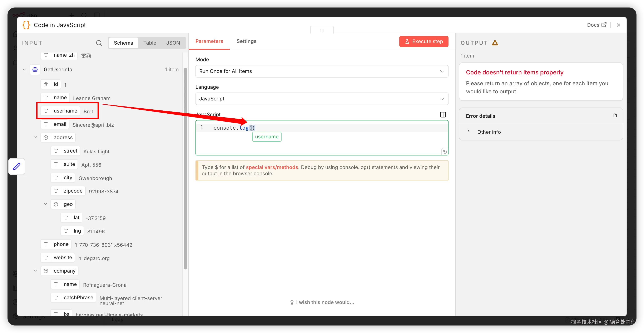Toggle the code editor side panel icon
The height and width of the screenshot is (333, 644).
(443, 114)
